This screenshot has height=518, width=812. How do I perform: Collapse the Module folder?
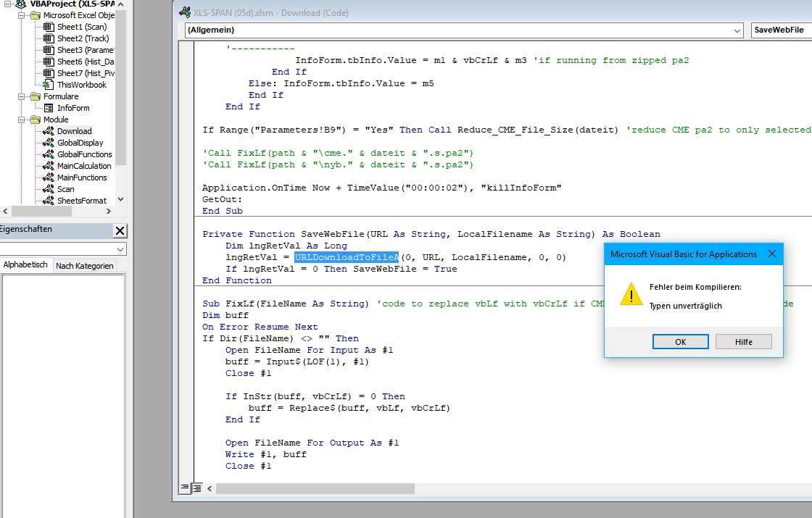(21, 120)
